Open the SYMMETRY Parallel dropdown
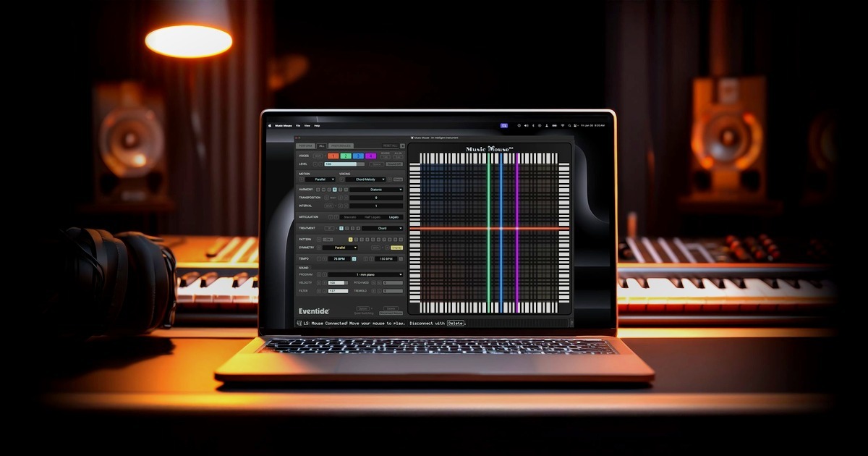 tap(340, 248)
